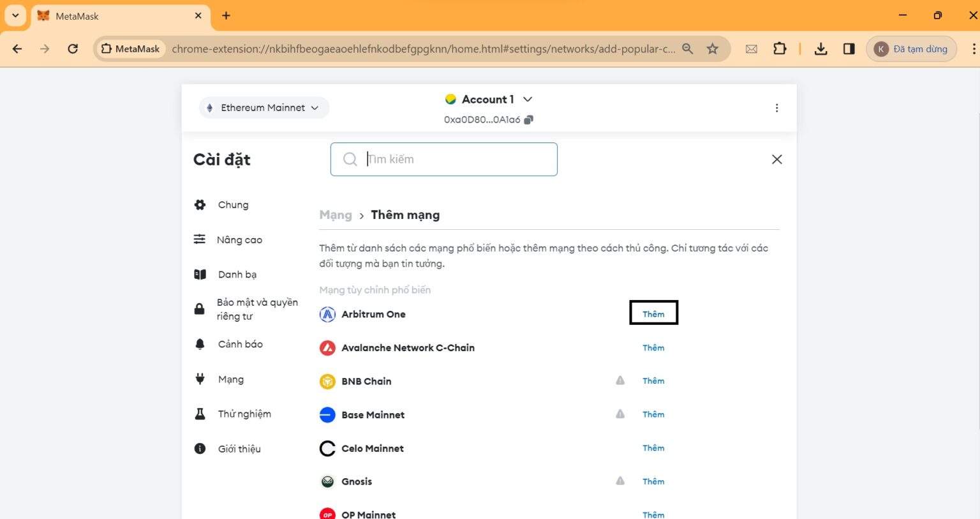Viewport: 980px width, 519px height.
Task: Click the Base Mainnet warning icon
Action: [x=620, y=414]
